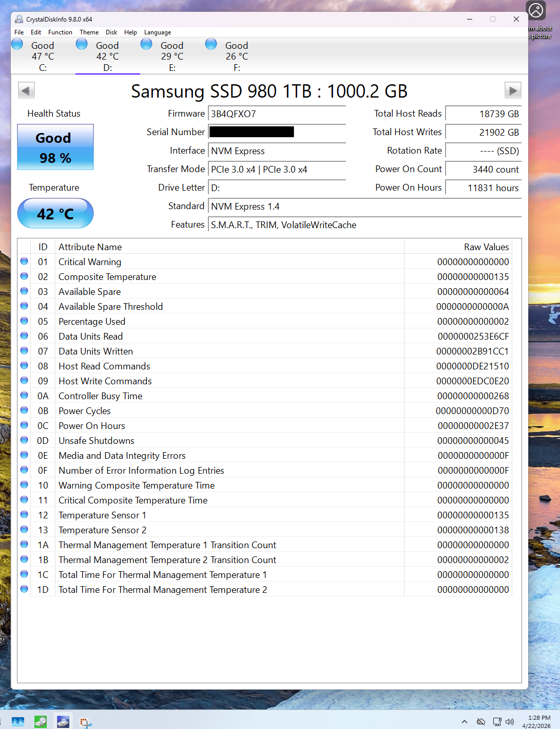The width and height of the screenshot is (560, 729).
Task: Open the CrystalDiskInfo taskbar icon
Action: 63,721
